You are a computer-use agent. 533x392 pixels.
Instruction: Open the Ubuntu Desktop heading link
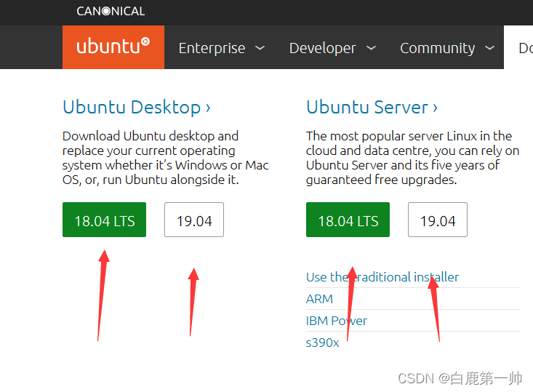tap(137, 108)
